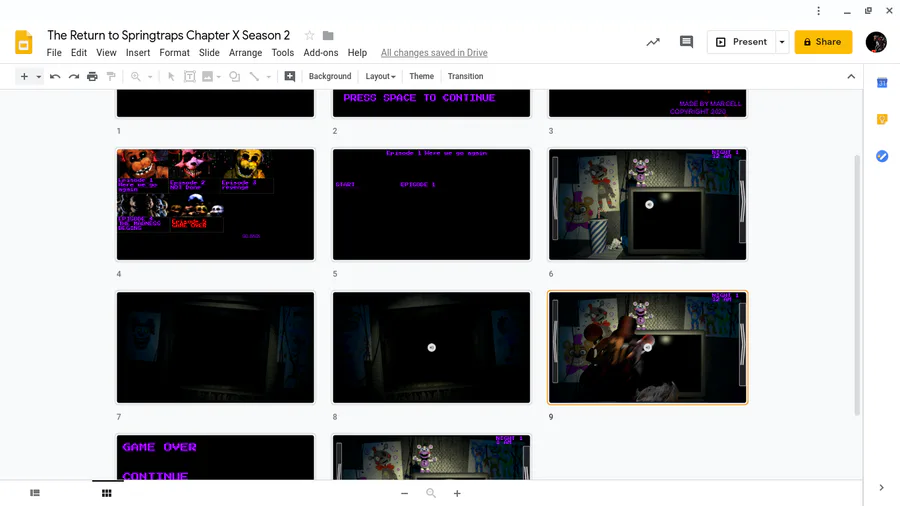Image resolution: width=900 pixels, height=506 pixels.
Task: Click the Transition button
Action: (x=465, y=76)
